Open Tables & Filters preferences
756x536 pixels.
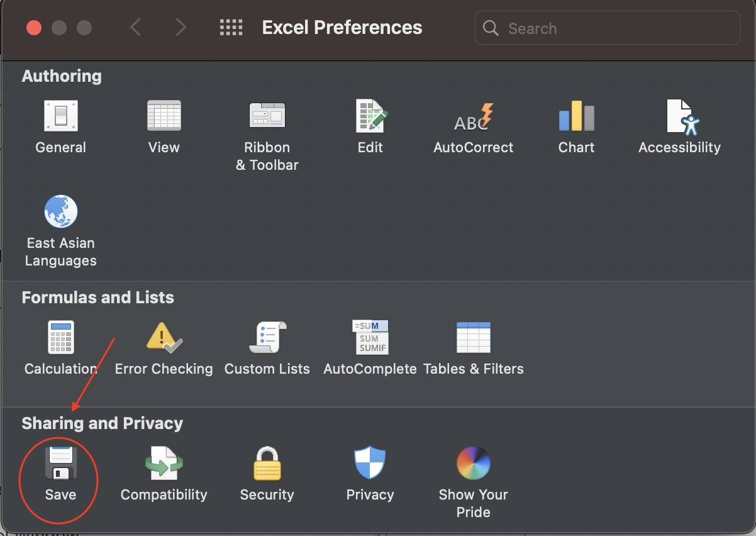474,338
